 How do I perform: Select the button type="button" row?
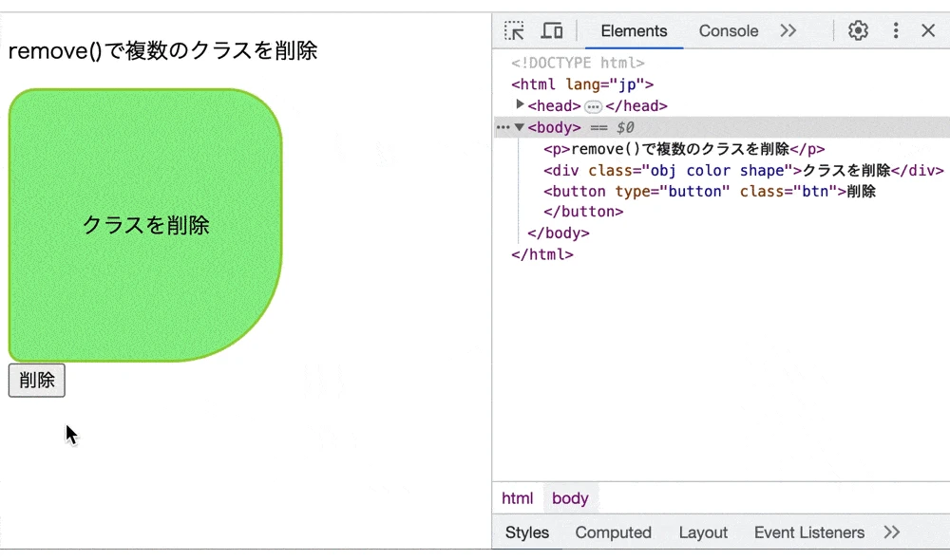(710, 192)
